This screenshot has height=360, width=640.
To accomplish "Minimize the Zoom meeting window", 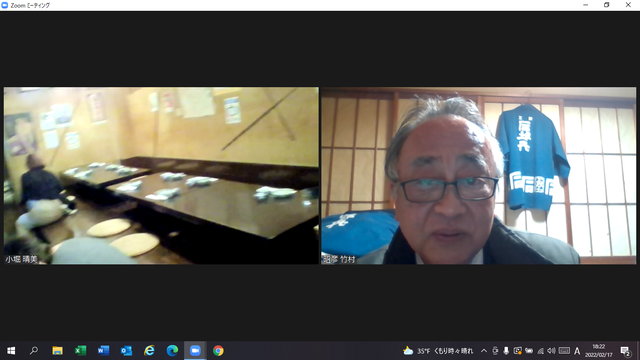I will point(585,5).
